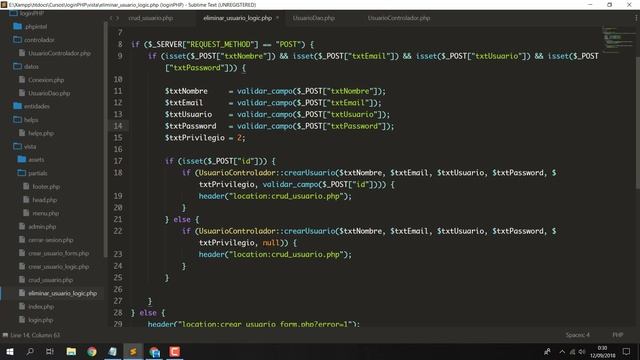Open the People icon in system tray
This screenshot has height=360, width=640.
(x=547, y=351)
